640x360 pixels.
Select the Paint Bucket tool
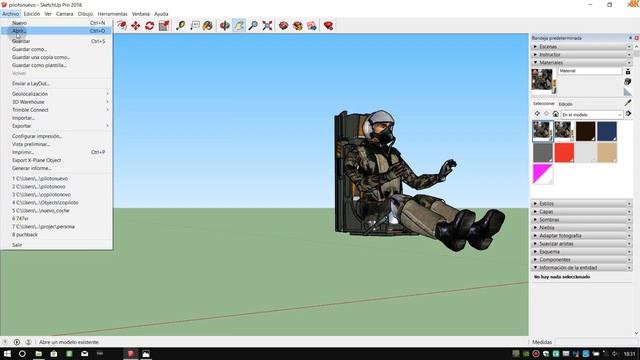[x=208, y=26]
